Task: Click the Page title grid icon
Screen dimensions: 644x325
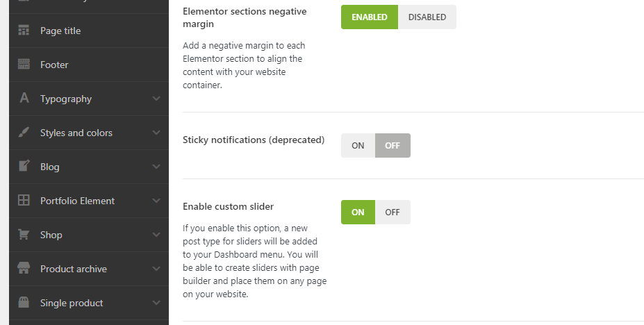Action: click(x=24, y=31)
